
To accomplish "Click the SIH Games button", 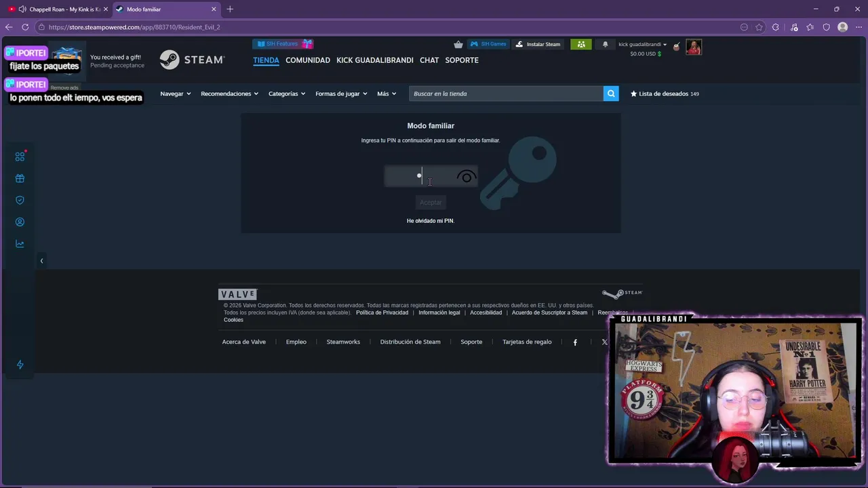I will (488, 44).
